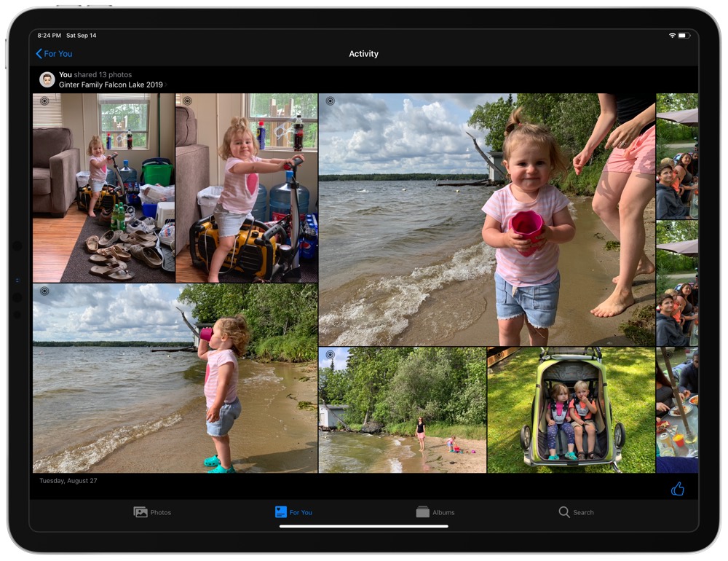Tap Live Photo badge on living room photo
Viewport: 728px width, 561px height.
[44, 101]
